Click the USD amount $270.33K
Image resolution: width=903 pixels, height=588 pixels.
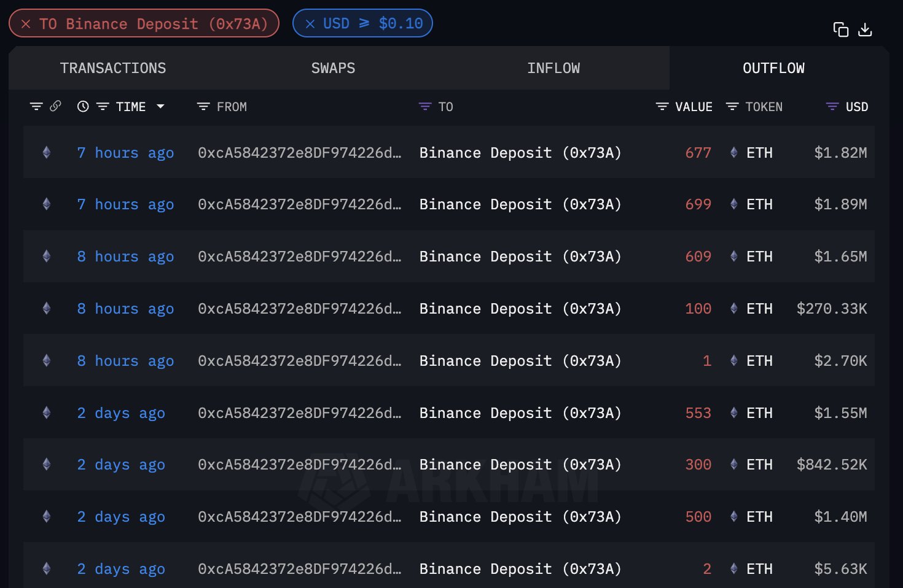[x=832, y=309]
